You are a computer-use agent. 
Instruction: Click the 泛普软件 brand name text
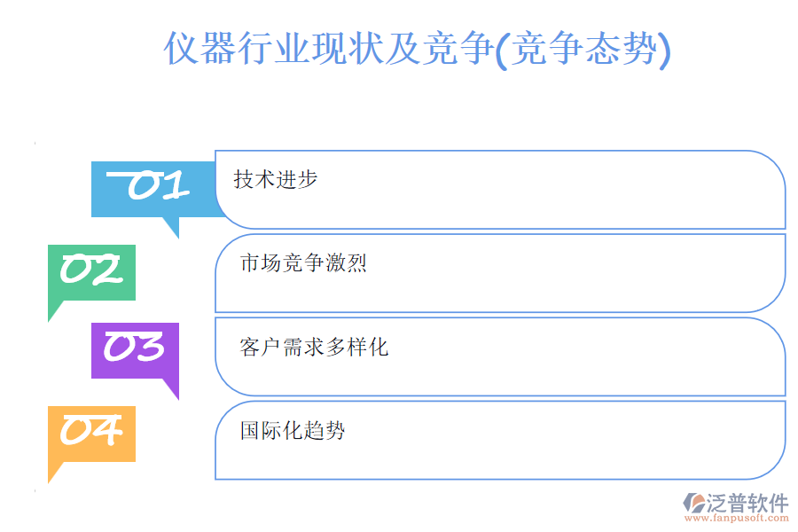coord(747,504)
